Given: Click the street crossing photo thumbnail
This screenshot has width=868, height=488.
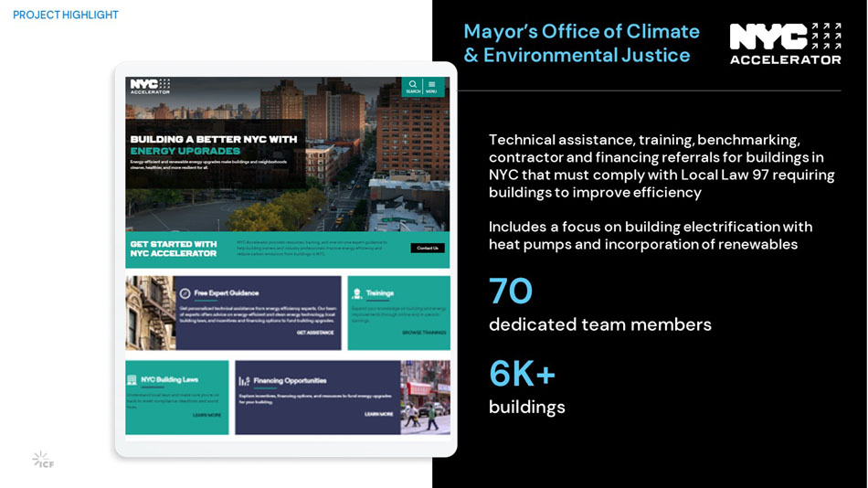Looking at the screenshot, I should coord(425,397).
